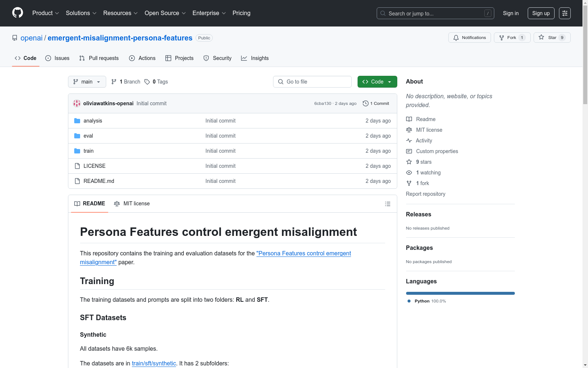Open the main branch selector dropdown

click(87, 82)
